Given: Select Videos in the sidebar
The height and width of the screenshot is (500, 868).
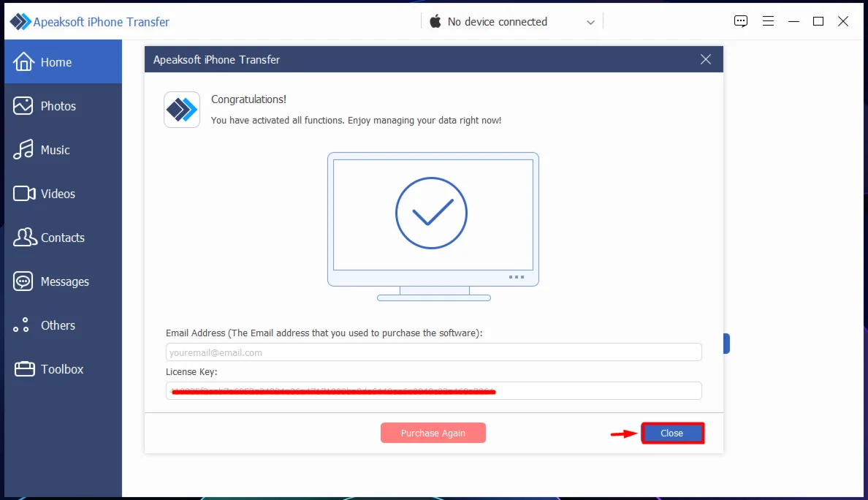Looking at the screenshot, I should pyautogui.click(x=63, y=193).
